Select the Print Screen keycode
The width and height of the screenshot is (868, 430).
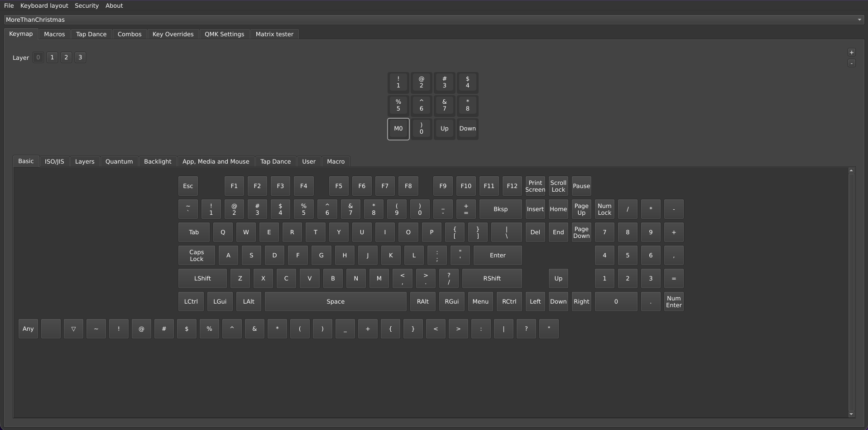[x=535, y=186]
